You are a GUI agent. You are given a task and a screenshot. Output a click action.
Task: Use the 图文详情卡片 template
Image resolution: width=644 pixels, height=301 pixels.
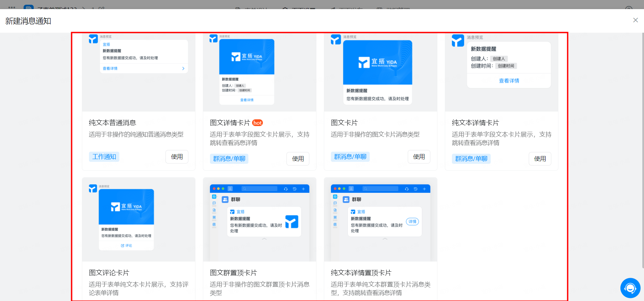tap(298, 159)
